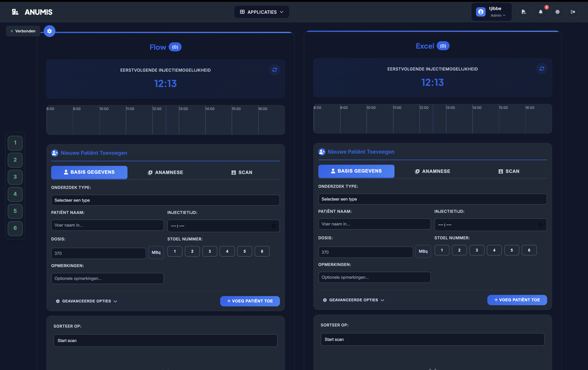Select sidebar chair 3

pyautogui.click(x=15, y=177)
